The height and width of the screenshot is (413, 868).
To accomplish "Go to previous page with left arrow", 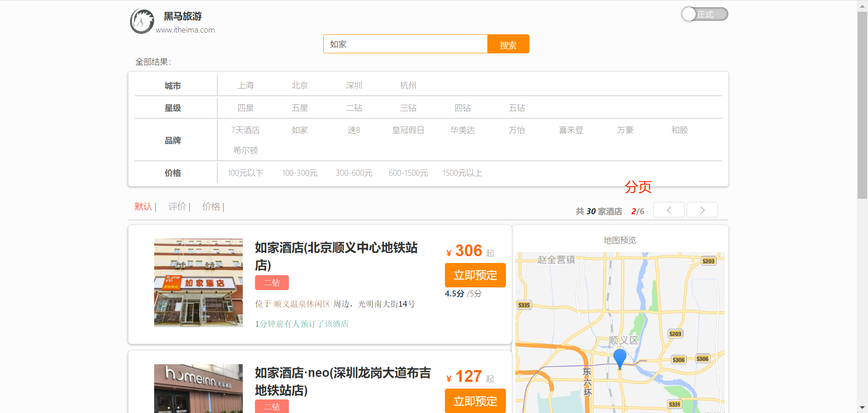I will coord(669,210).
